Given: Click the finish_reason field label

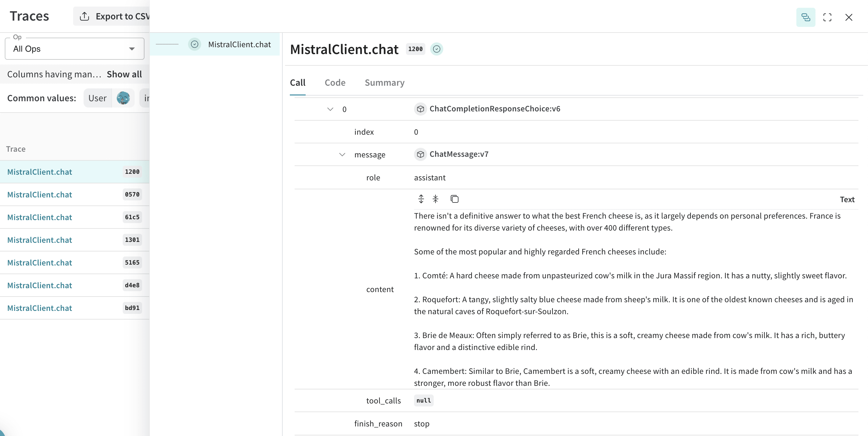Looking at the screenshot, I should [x=378, y=424].
